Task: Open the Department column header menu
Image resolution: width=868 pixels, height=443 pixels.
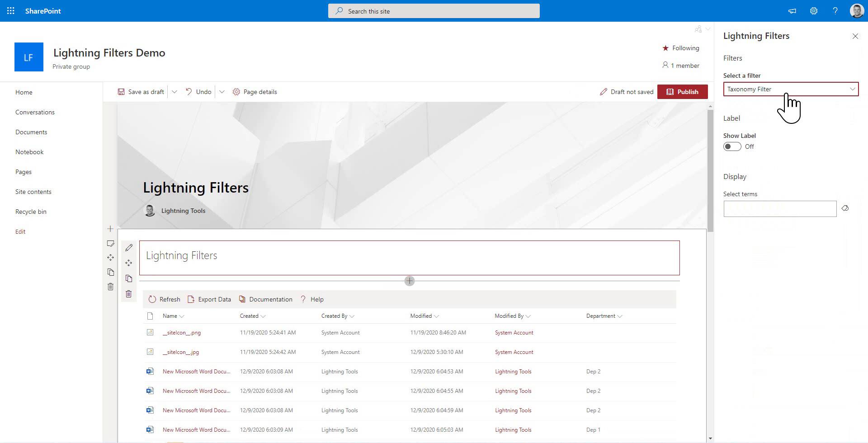Action: click(x=604, y=316)
